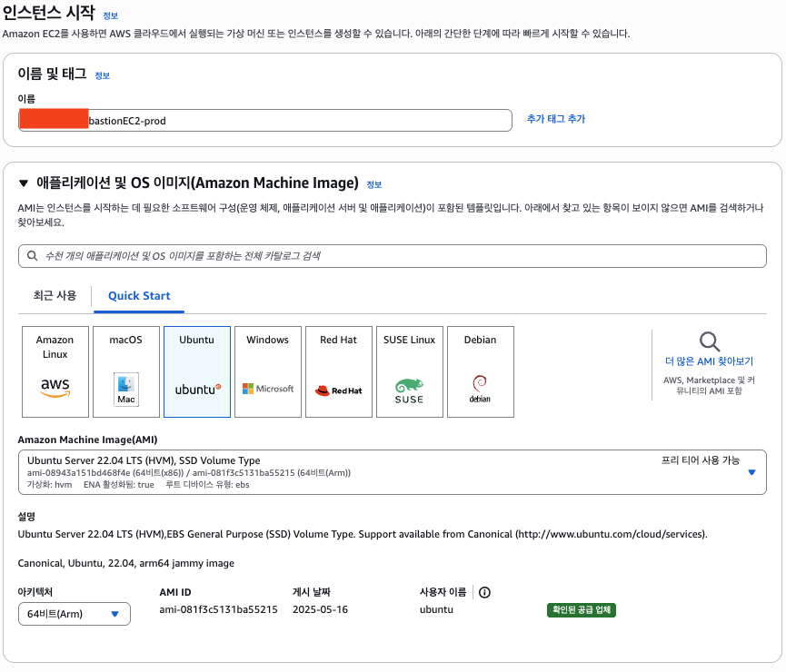Click the 프리 티어 사용 가능 label
The width and height of the screenshot is (786, 672).
(x=700, y=460)
